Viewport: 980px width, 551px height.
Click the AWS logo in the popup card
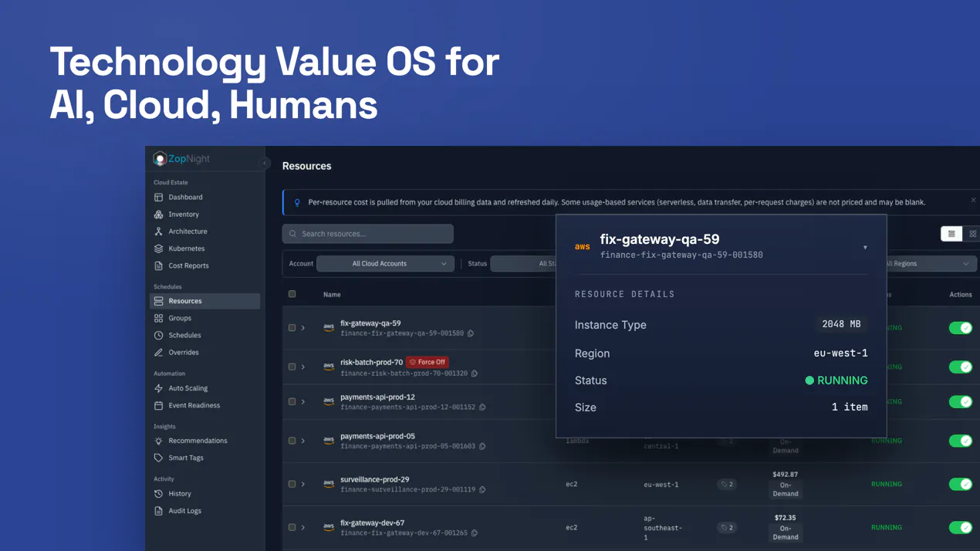583,247
